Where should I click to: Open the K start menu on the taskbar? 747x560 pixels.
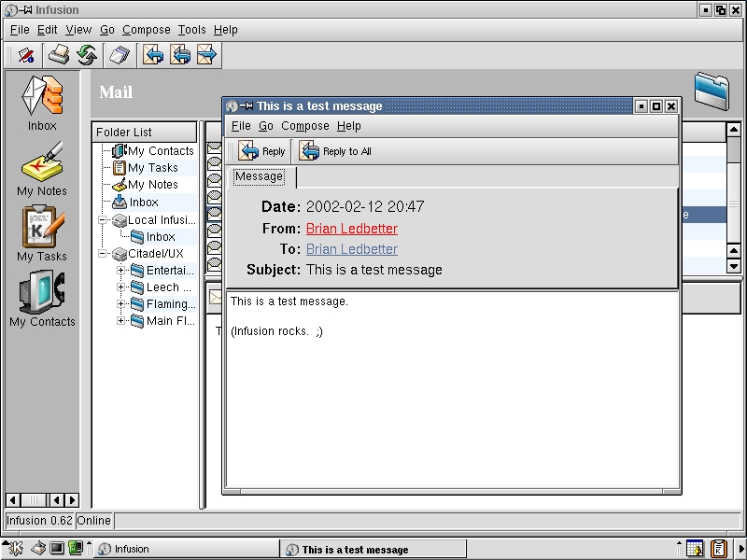[x=13, y=549]
